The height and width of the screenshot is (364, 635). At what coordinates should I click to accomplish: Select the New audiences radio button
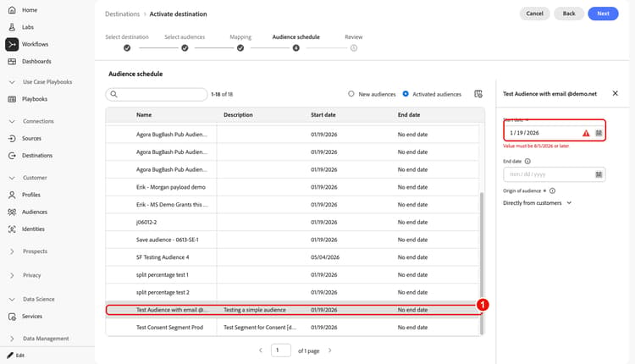tap(351, 94)
